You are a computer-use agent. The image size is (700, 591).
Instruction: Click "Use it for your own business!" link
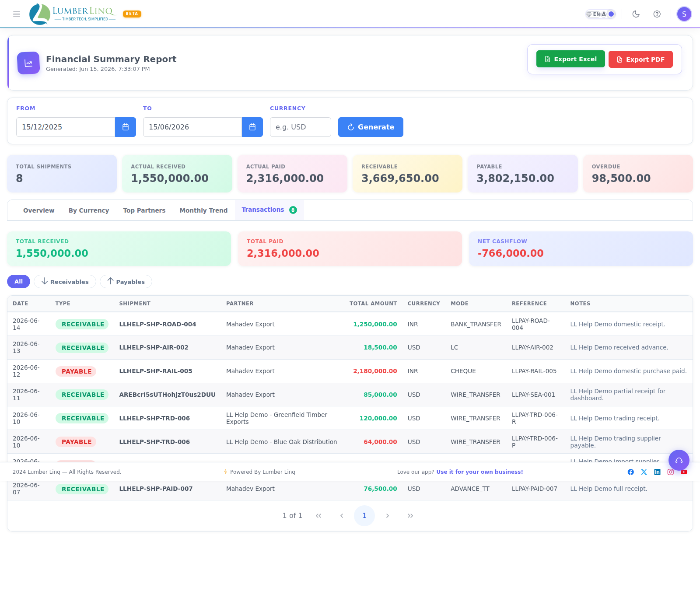point(479,472)
